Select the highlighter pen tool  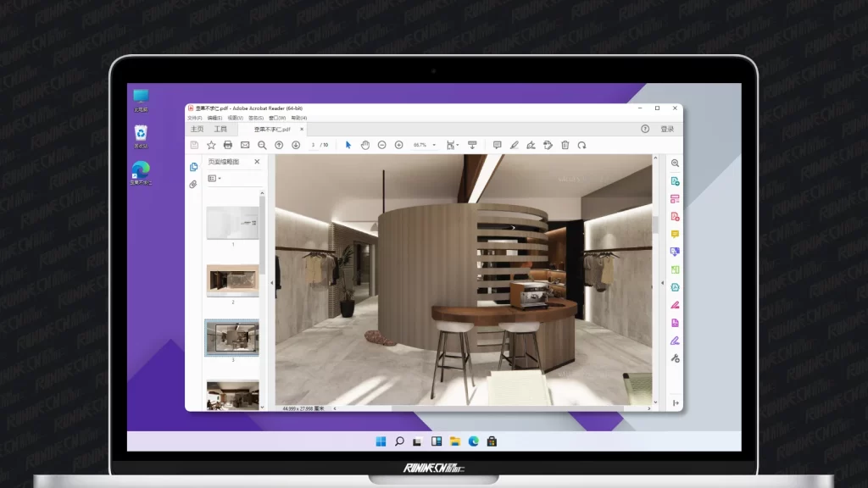(x=514, y=145)
